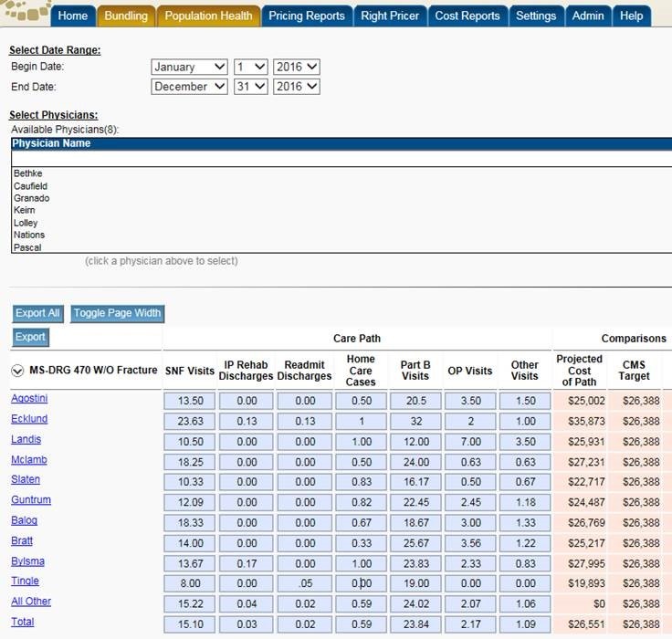Open the End Date day dropdown
Image resolution: width=672 pixels, height=639 pixels.
coord(251,87)
